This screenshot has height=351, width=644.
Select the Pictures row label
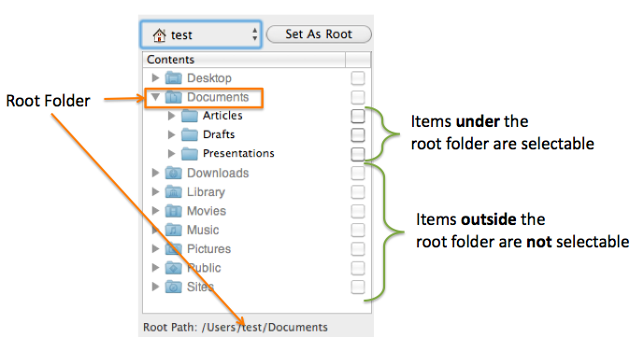point(208,249)
